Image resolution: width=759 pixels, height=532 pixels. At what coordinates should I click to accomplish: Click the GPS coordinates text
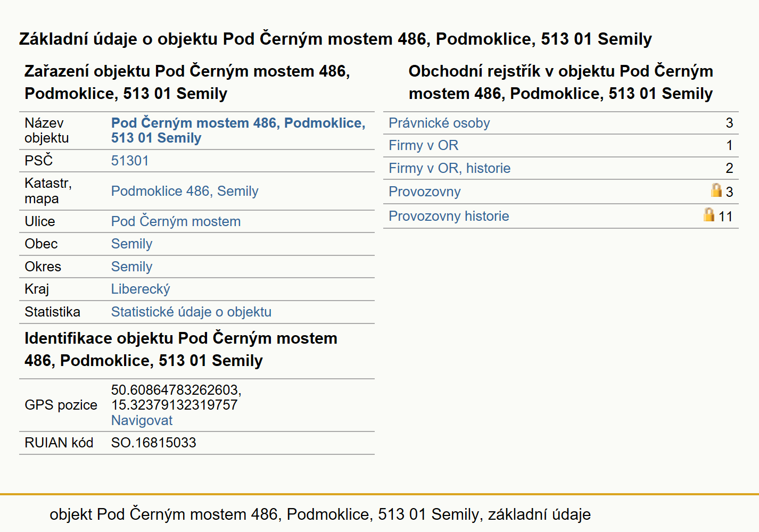click(176, 397)
